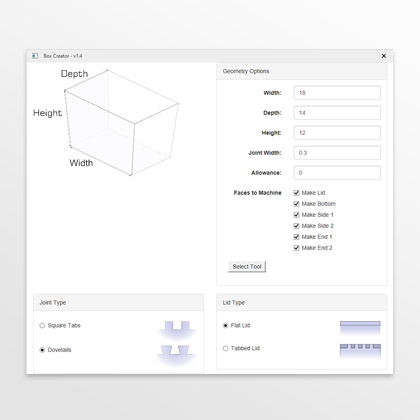Uncheck Make End 1
This screenshot has height=420, width=420.
pyautogui.click(x=296, y=237)
